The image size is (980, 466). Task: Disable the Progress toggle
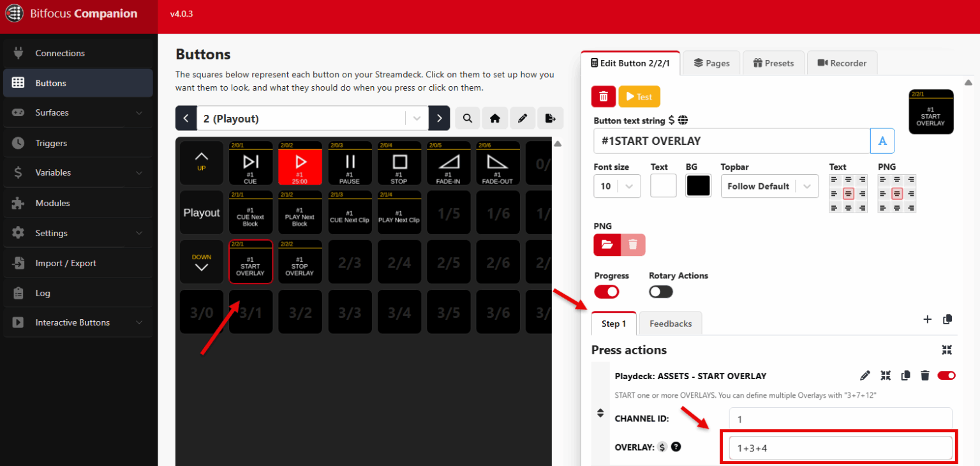tap(606, 292)
